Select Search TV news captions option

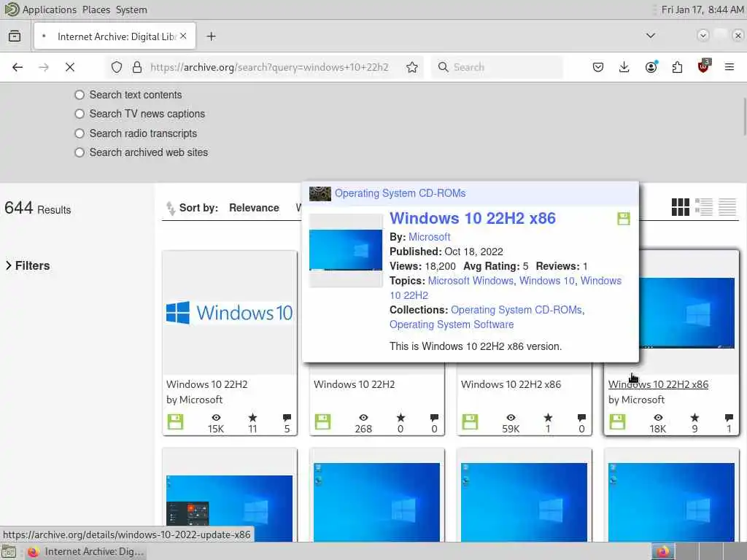80,114
